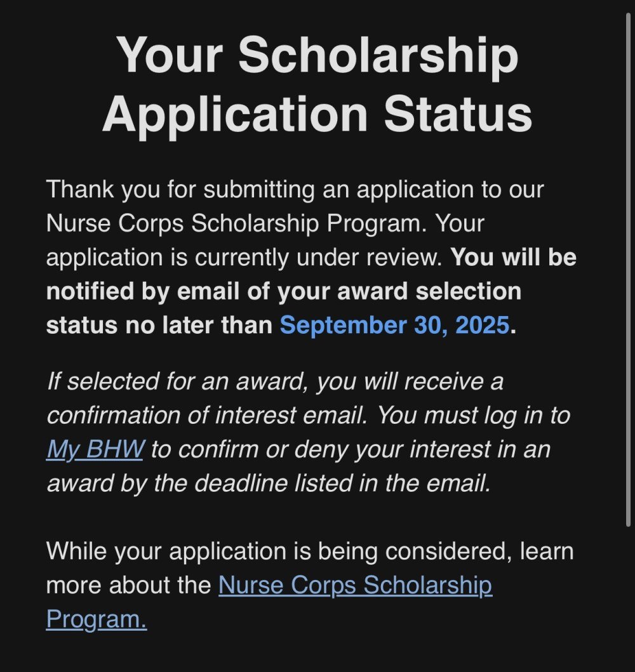635x672 pixels.
Task: Click the words more about the before the link
Action: (x=129, y=585)
